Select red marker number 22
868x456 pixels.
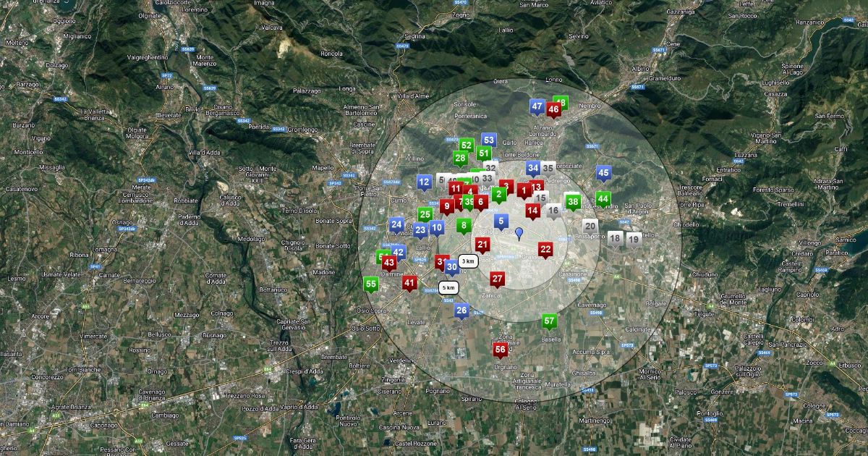click(545, 249)
